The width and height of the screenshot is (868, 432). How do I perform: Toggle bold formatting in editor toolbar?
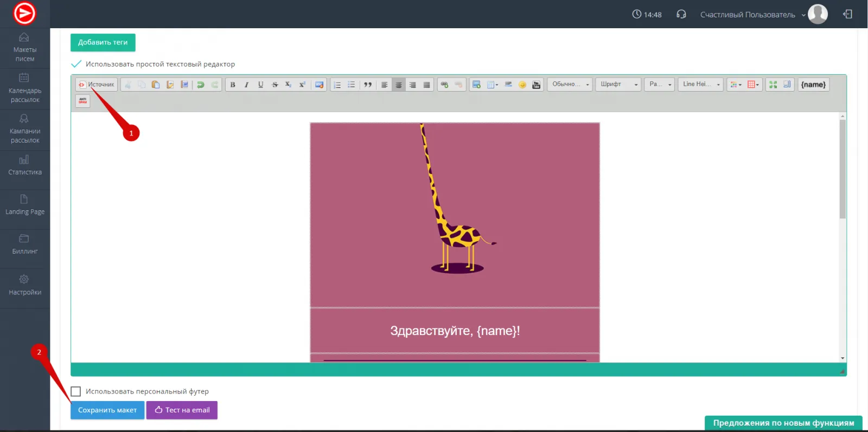tap(233, 85)
